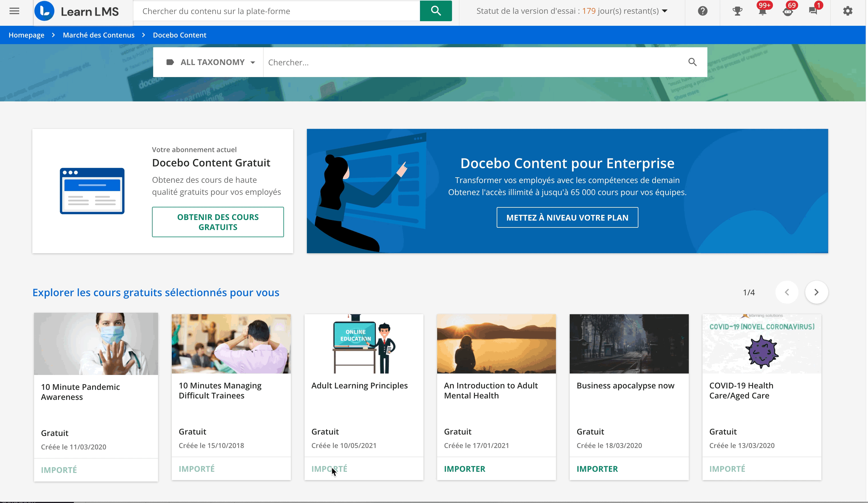Open the gamification trophy icon
Viewport: 868px width, 503px height.
[x=737, y=11]
